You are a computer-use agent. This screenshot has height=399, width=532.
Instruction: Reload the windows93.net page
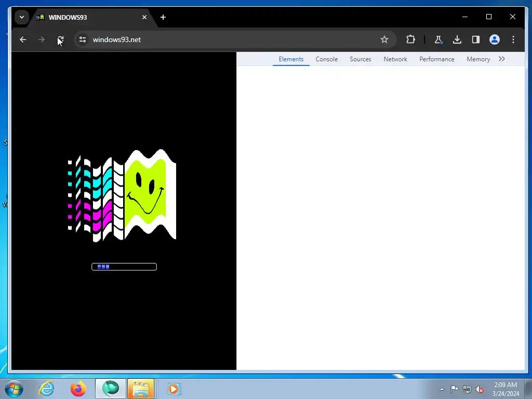pos(60,39)
